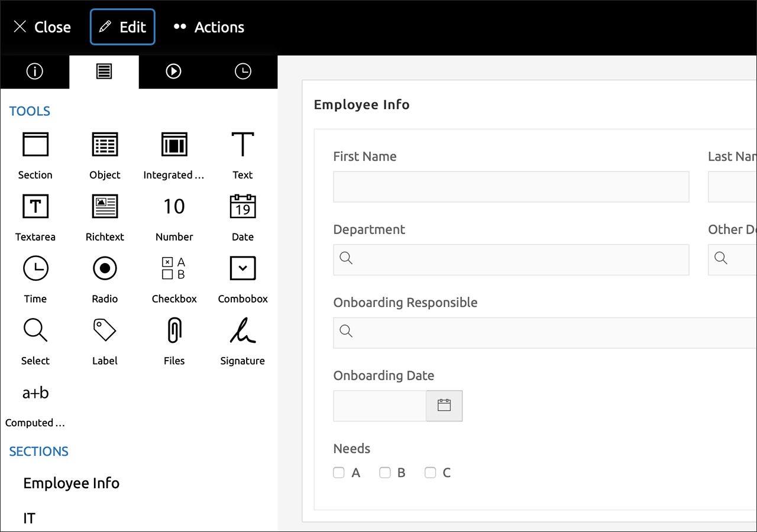Screen dimensions: 757x532
Task: Click the Radio tool icon
Action: click(105, 268)
